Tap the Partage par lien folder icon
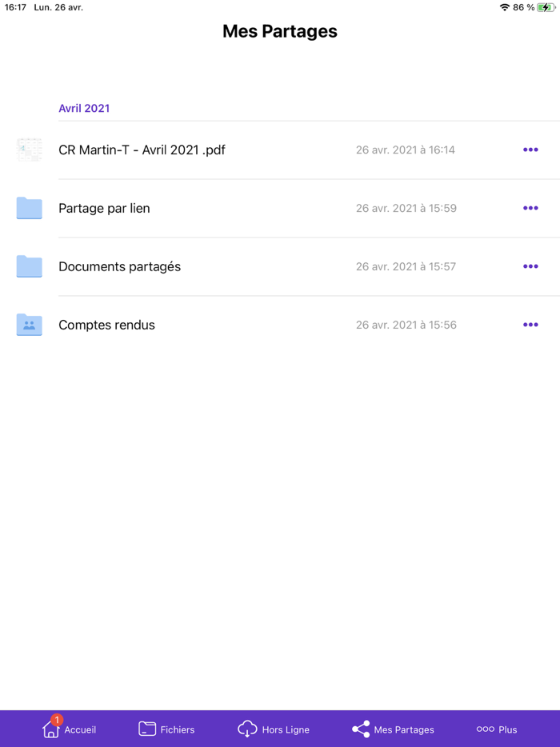 coord(29,208)
